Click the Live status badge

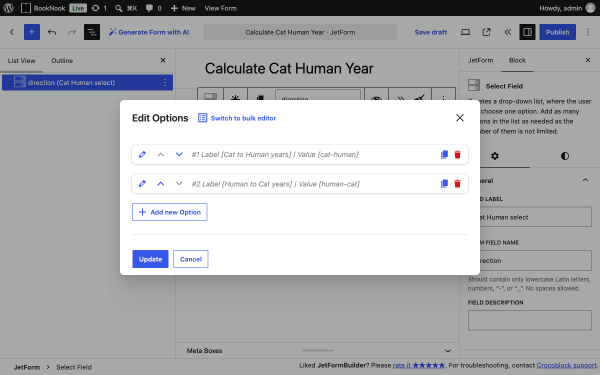[x=78, y=8]
